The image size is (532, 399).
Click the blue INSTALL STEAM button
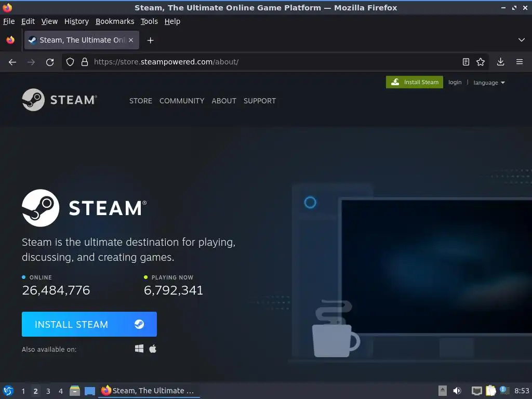89,324
